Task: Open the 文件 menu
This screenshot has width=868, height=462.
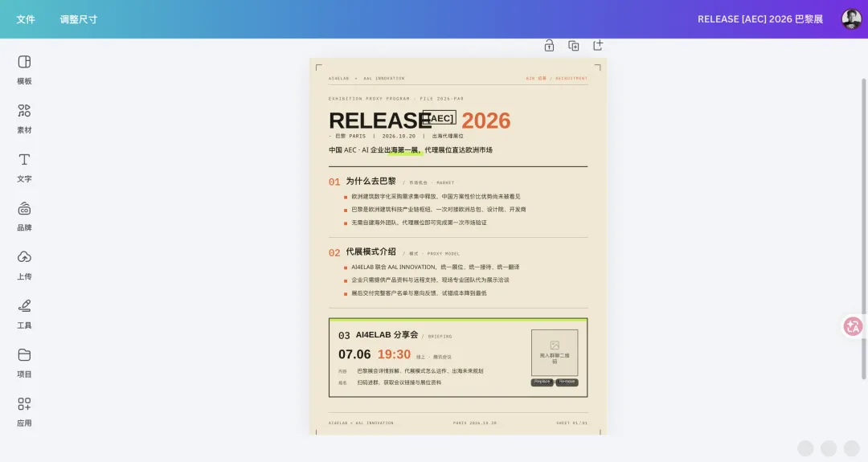Action: pos(26,19)
